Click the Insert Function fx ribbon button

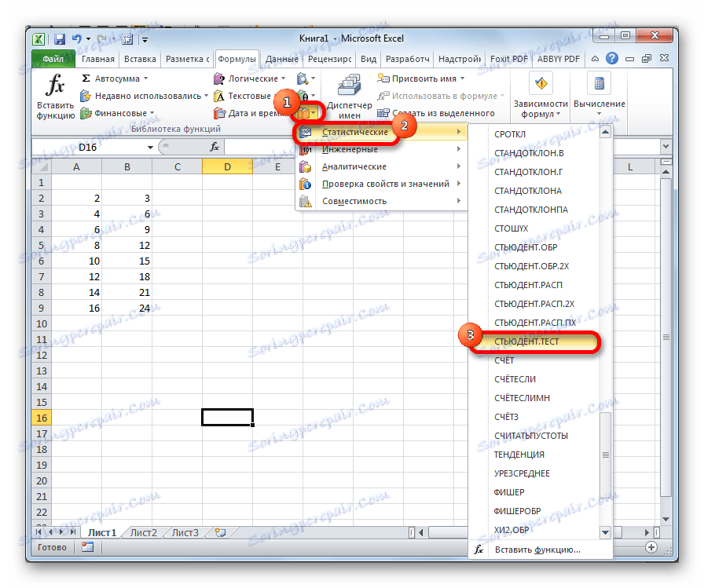click(x=55, y=97)
